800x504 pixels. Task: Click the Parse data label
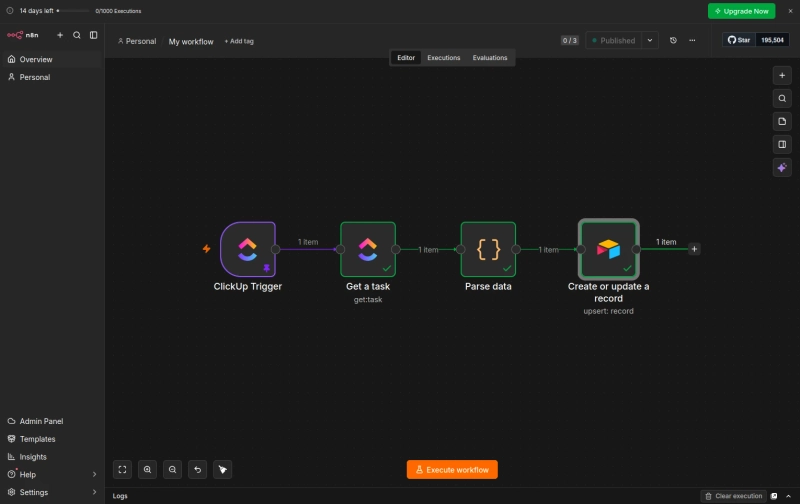pos(488,287)
